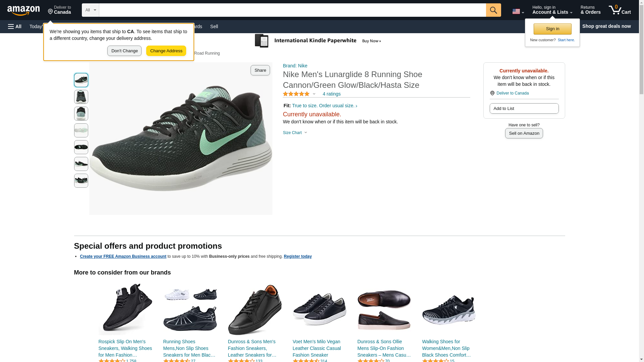Open the Sell menu item
Screen dimensions: 644x362
[x=214, y=26]
